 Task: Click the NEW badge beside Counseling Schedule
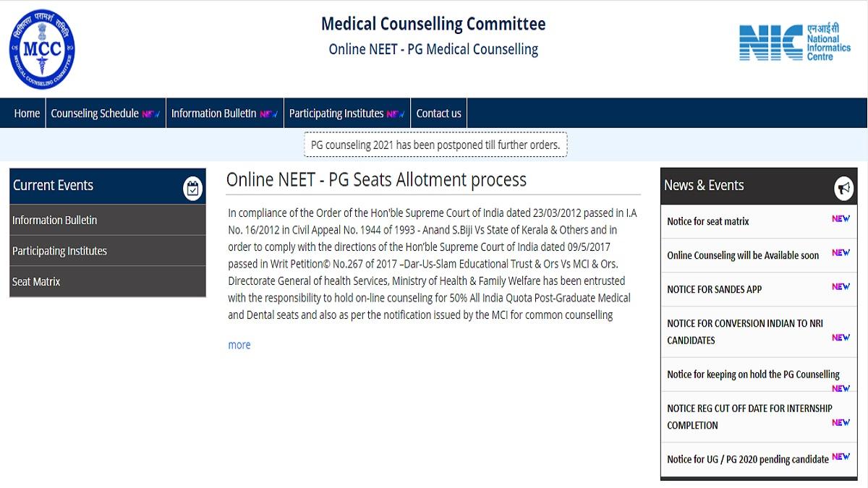[152, 113]
